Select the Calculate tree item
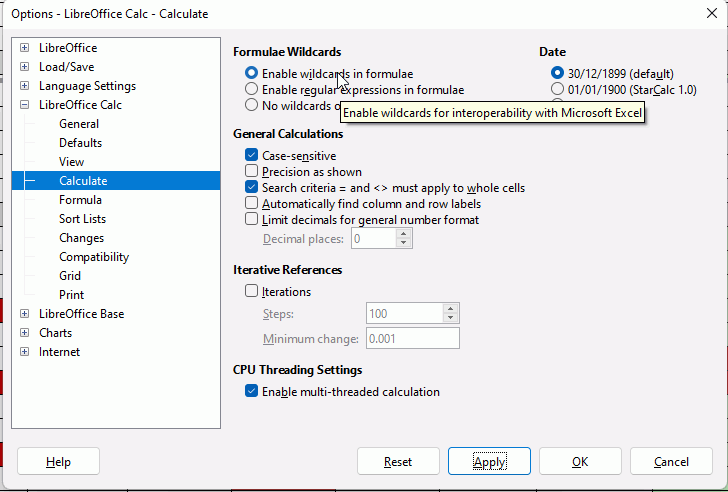 coord(116,181)
